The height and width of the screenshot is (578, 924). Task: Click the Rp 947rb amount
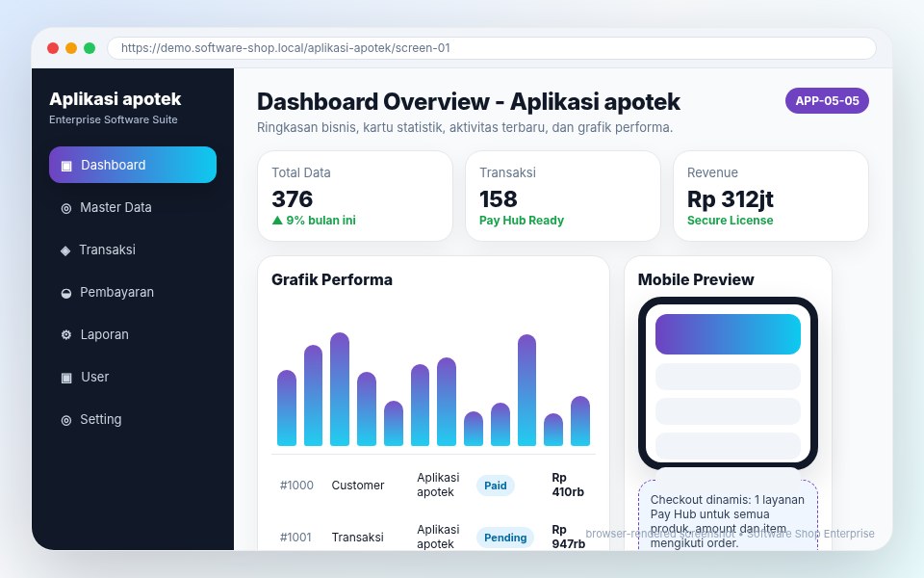568,537
